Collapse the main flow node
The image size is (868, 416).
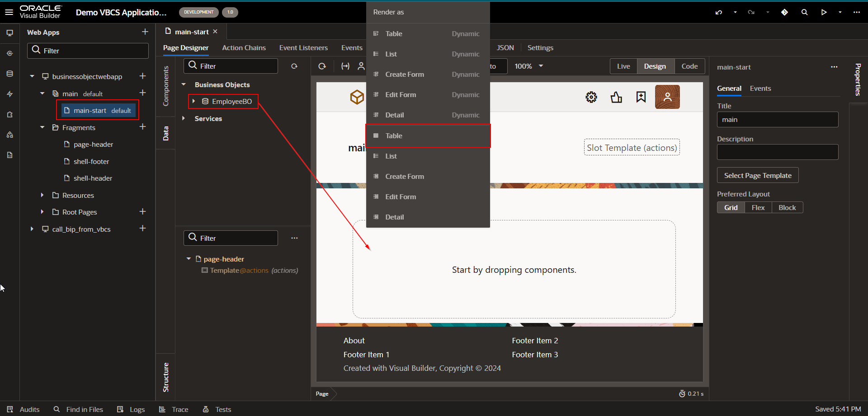coord(42,93)
